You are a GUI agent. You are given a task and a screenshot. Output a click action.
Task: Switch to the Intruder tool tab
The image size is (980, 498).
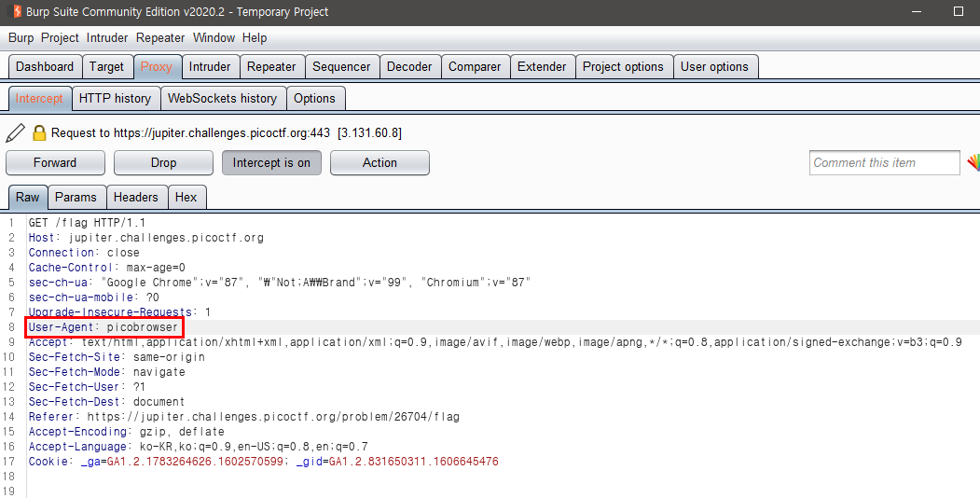coord(210,66)
